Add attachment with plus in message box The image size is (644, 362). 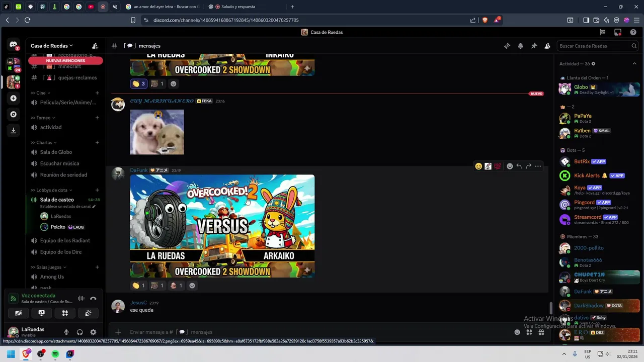click(x=118, y=332)
